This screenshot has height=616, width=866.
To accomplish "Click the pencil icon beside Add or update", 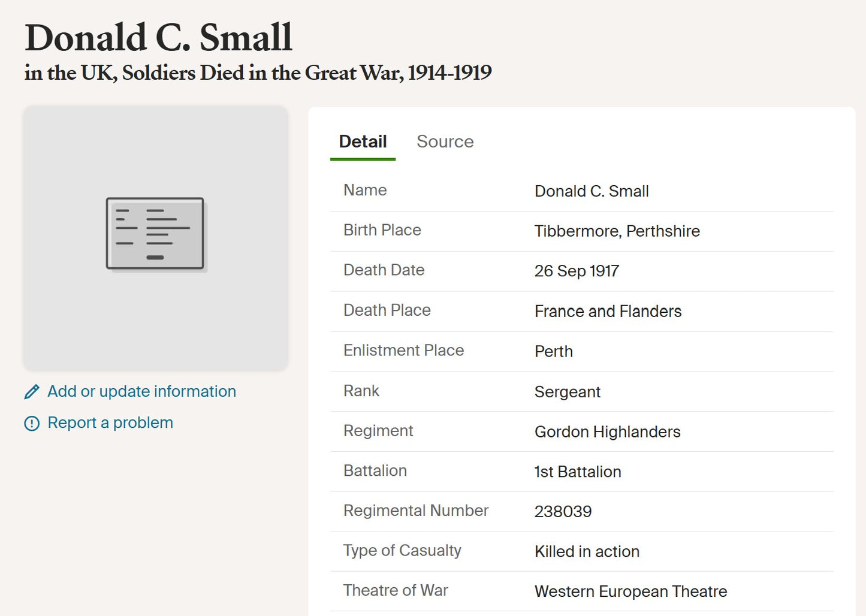I will tap(32, 392).
